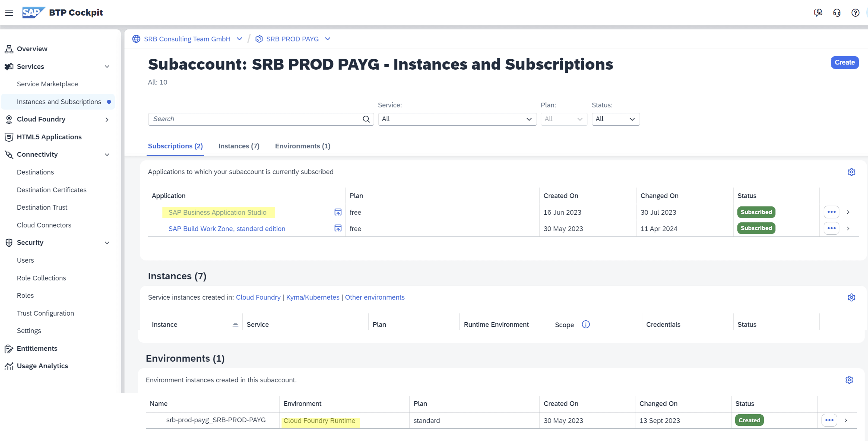Click the subaccount icon beside SRB PROD PAYG
Image resolution: width=868 pixels, height=444 pixels.
(x=259, y=39)
